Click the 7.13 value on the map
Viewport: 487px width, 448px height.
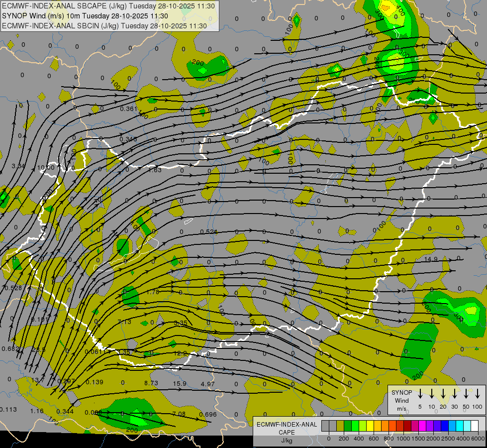(x=124, y=322)
